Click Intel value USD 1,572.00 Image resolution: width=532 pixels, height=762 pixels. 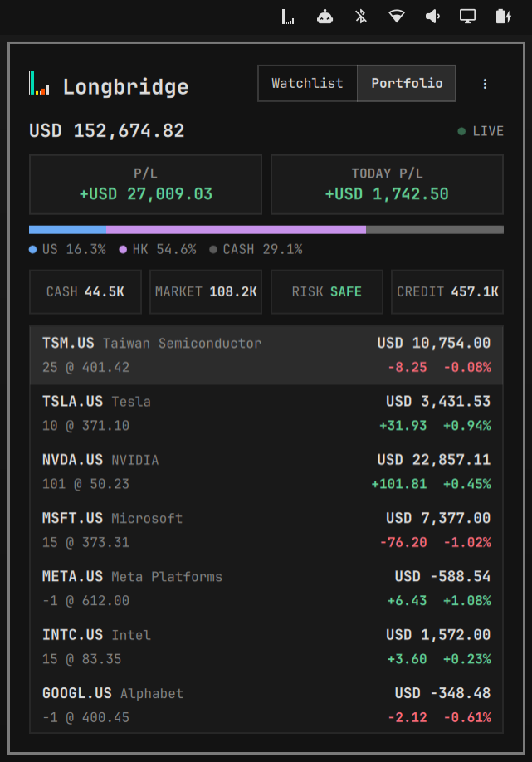[438, 635]
